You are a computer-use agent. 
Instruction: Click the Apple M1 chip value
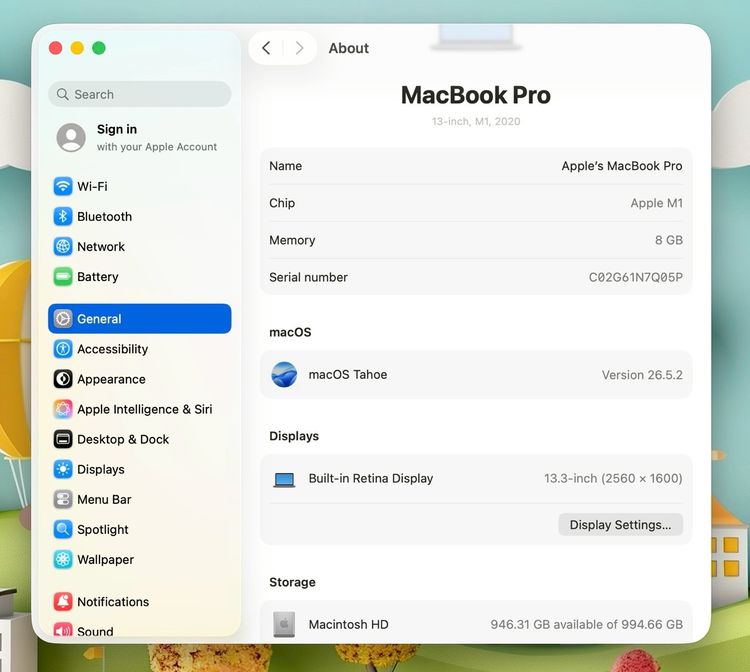[x=656, y=203]
